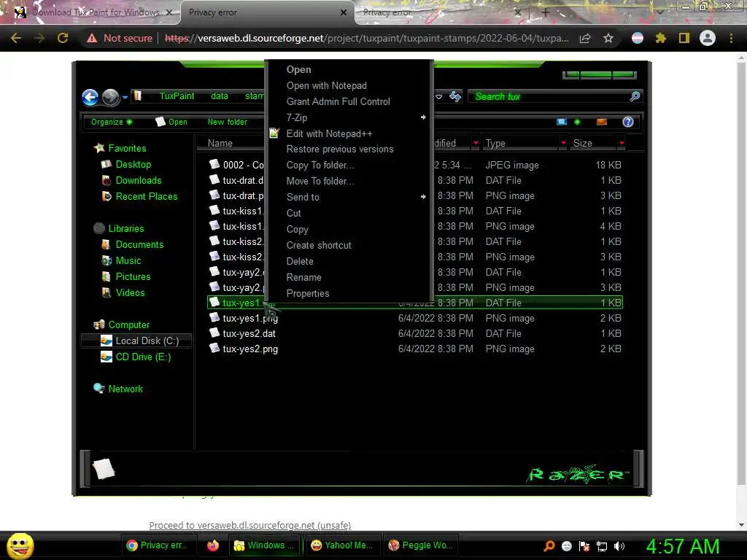Select Cut in context menu
Viewport: 747px width, 560px height.
tap(293, 214)
